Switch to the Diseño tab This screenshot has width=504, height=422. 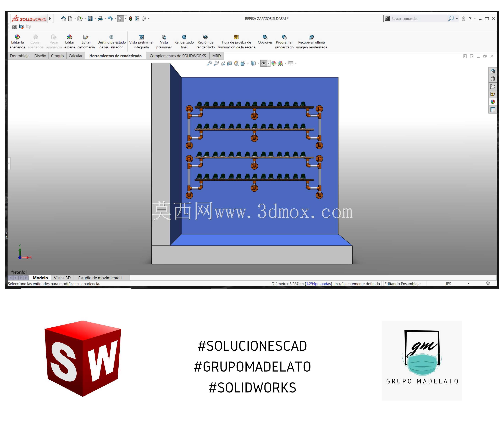[40, 56]
